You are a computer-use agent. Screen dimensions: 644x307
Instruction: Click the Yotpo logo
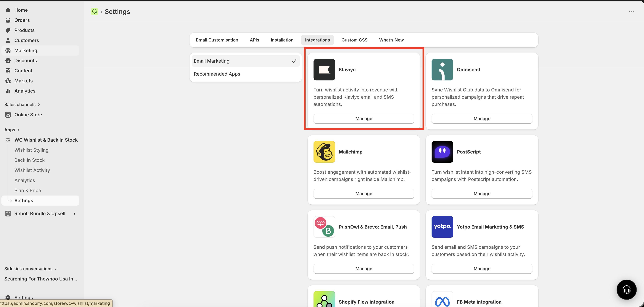(x=442, y=227)
